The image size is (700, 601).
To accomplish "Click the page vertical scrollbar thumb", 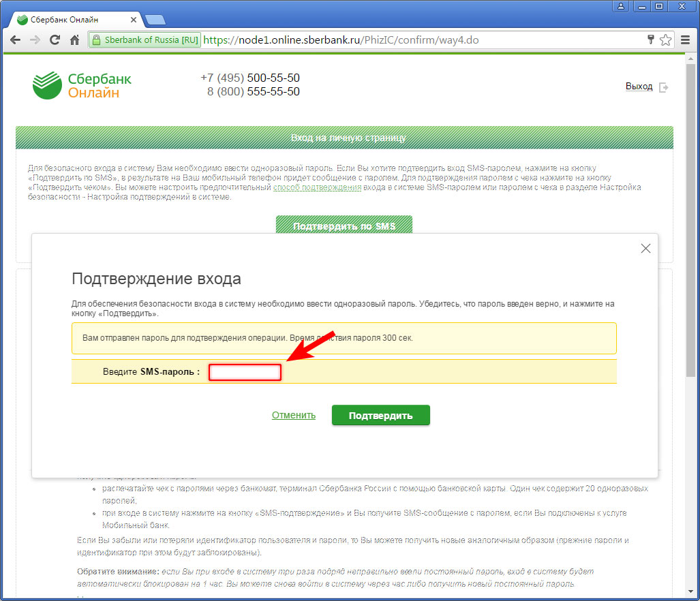I will pyautogui.click(x=690, y=221).
